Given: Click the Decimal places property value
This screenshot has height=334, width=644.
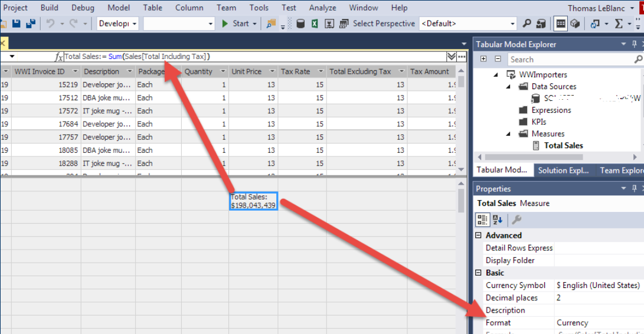Looking at the screenshot, I should [599, 298].
